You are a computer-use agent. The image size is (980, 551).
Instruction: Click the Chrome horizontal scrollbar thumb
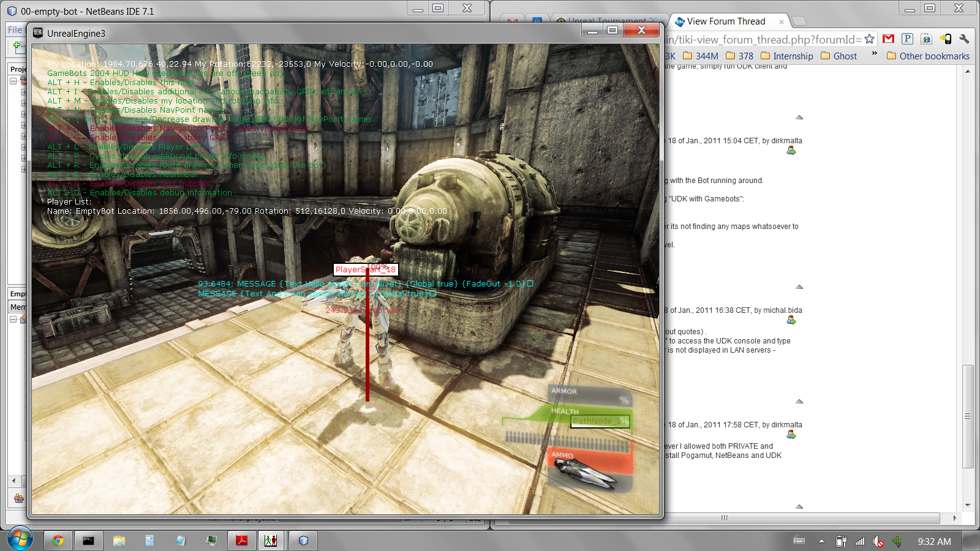pos(725,518)
